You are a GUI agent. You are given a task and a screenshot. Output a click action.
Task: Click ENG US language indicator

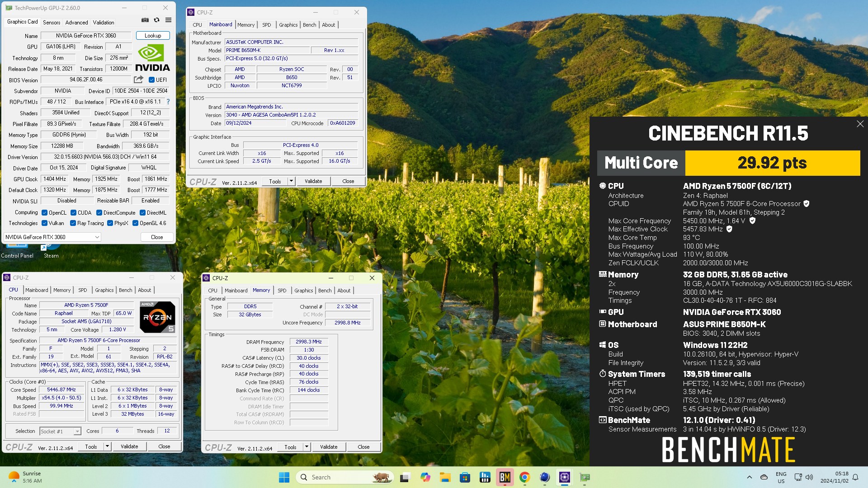pos(781,477)
